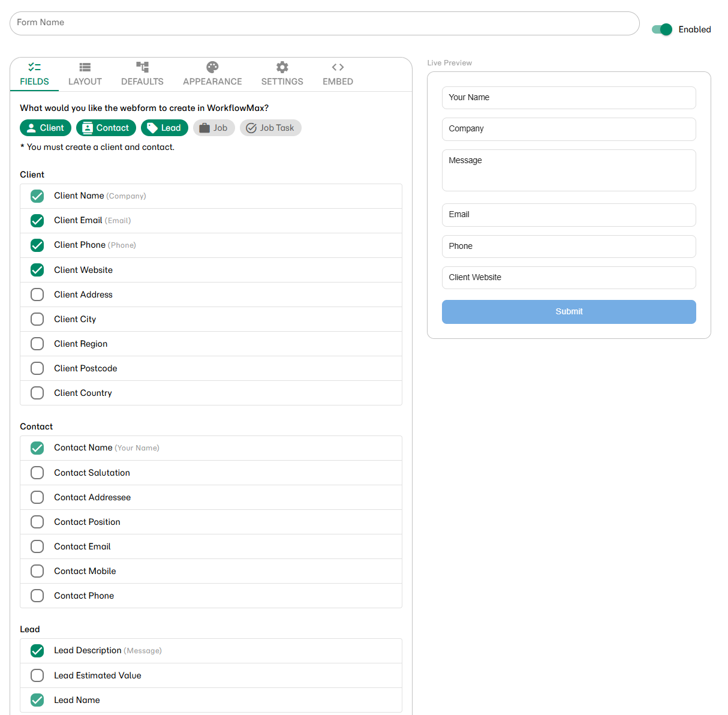Select the Job Task entity type
Screen dimensions: 728x715
[270, 128]
